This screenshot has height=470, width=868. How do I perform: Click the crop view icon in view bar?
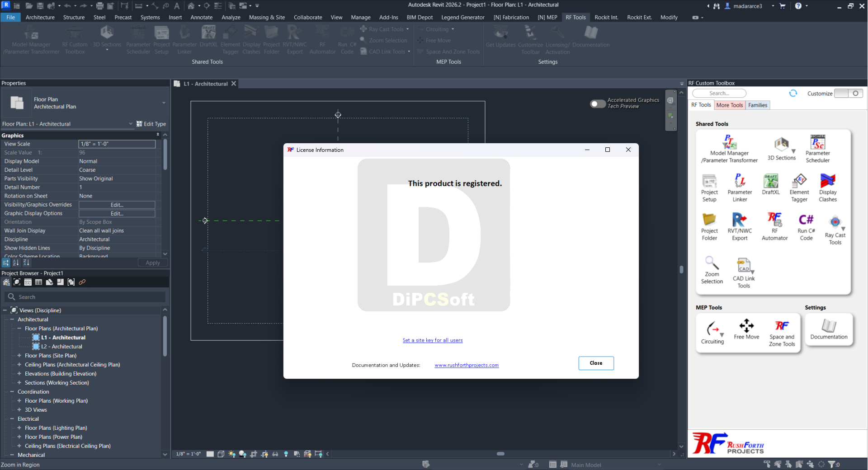tap(253, 454)
